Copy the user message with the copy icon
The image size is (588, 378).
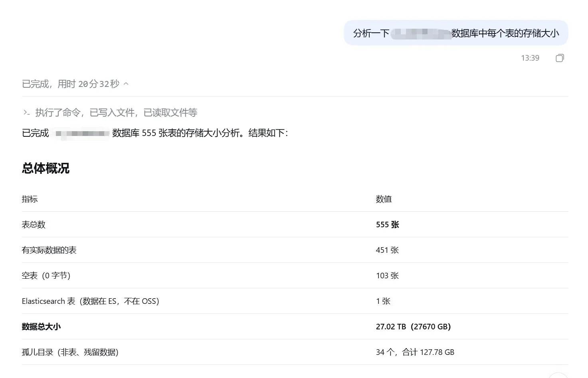[560, 58]
